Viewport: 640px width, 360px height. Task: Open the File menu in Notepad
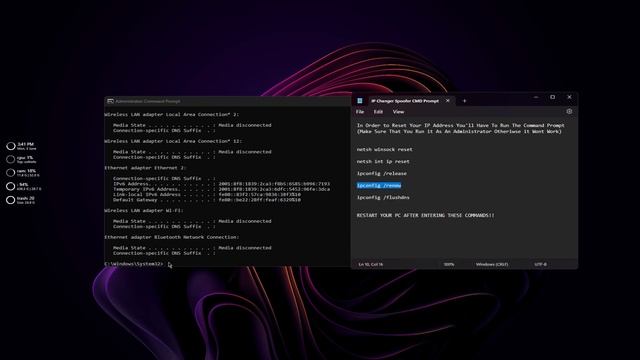point(360,112)
